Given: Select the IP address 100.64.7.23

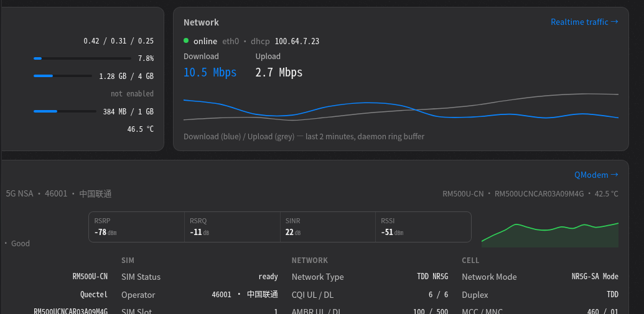Looking at the screenshot, I should pos(297,42).
